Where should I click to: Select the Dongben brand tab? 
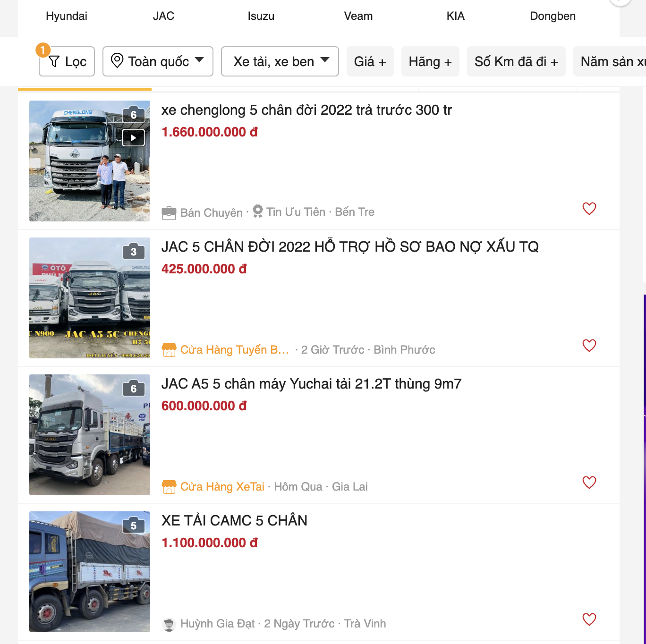(553, 16)
